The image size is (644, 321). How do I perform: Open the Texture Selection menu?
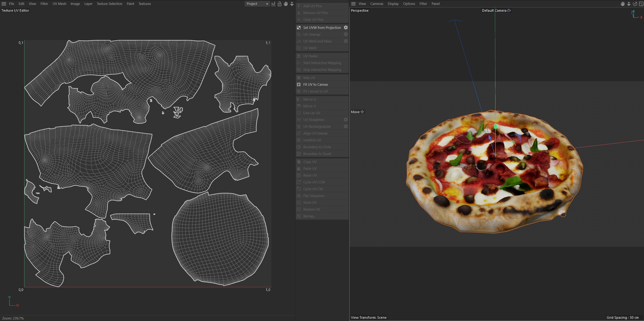pyautogui.click(x=109, y=4)
